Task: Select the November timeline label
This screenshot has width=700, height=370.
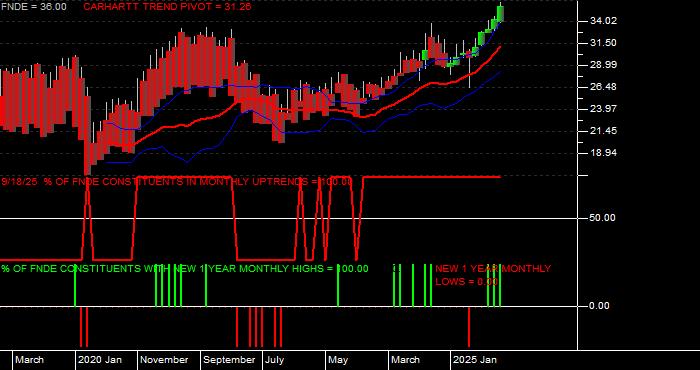Action: tap(165, 360)
